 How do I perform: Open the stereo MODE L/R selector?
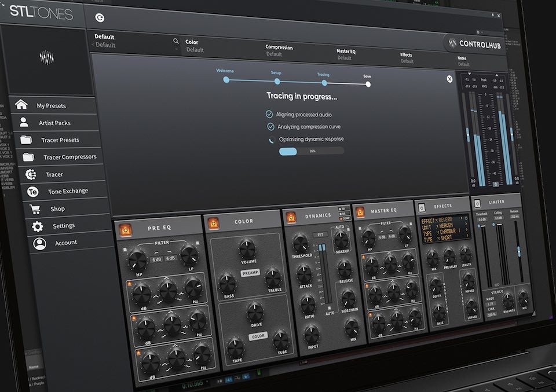(491, 304)
